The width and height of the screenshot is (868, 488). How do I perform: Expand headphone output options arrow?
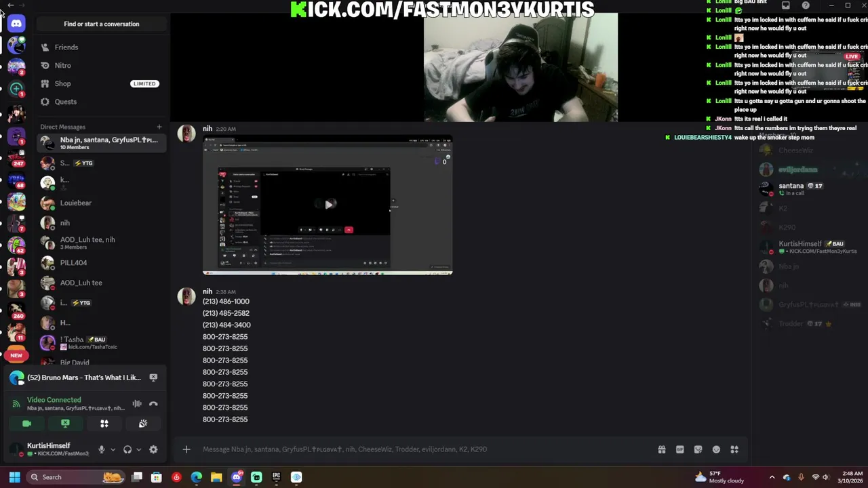(138, 449)
